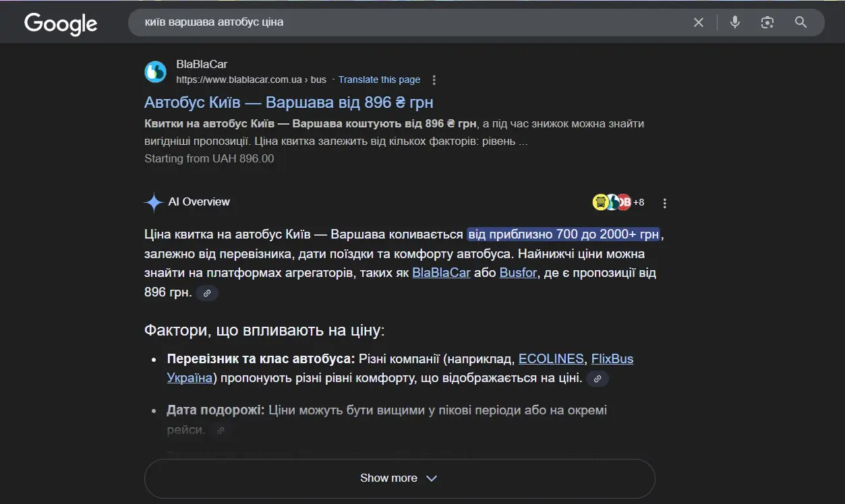Open Google Lens image search
Image resolution: width=845 pixels, height=504 pixels.
click(x=767, y=22)
